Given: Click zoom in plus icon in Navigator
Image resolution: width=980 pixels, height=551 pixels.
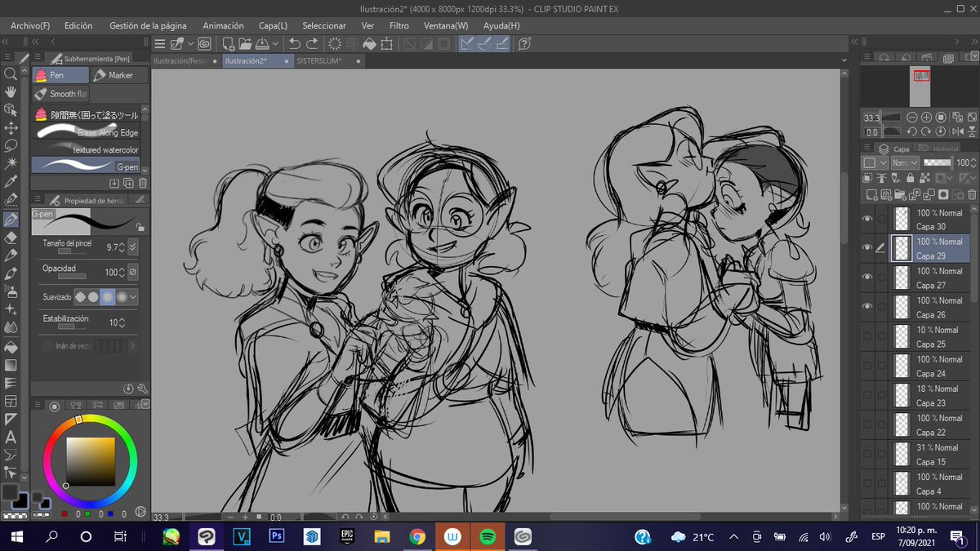Looking at the screenshot, I should click(926, 118).
